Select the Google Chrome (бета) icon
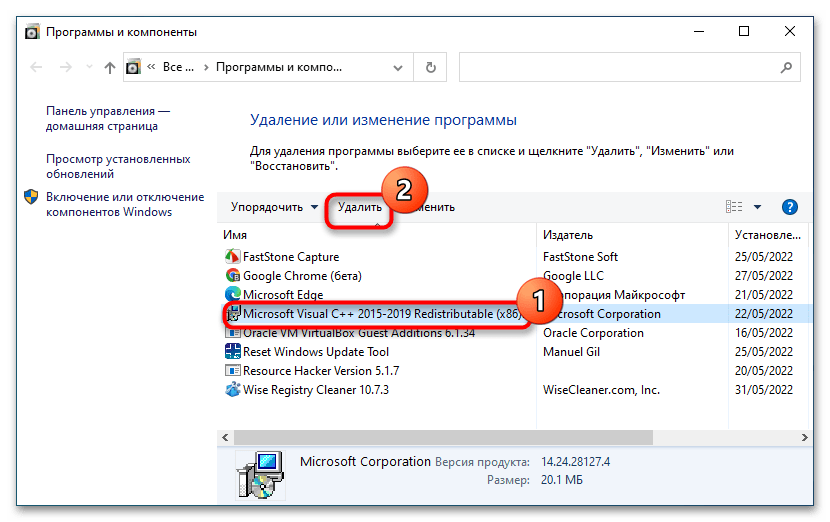 point(233,276)
